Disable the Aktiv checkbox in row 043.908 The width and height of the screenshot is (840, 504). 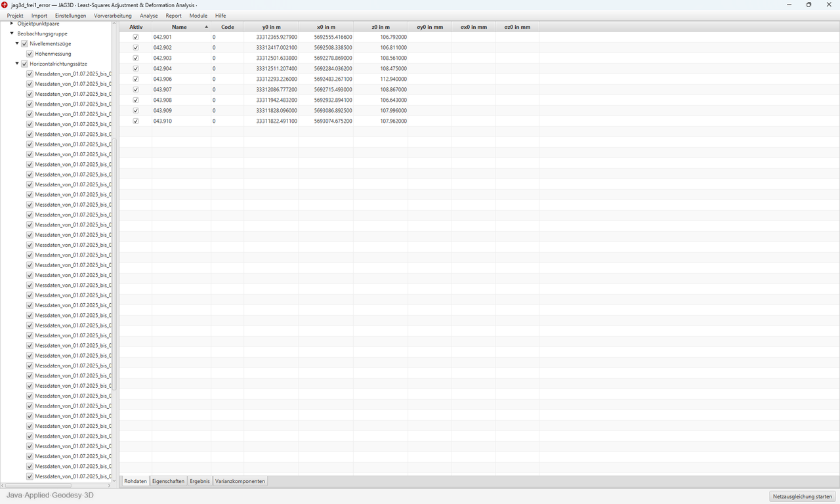pyautogui.click(x=136, y=100)
